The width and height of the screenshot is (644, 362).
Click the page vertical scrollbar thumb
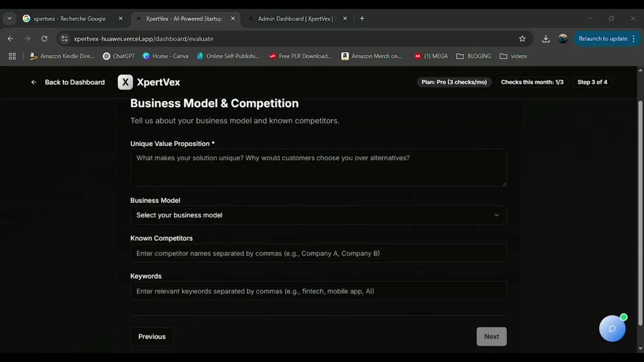click(x=640, y=213)
